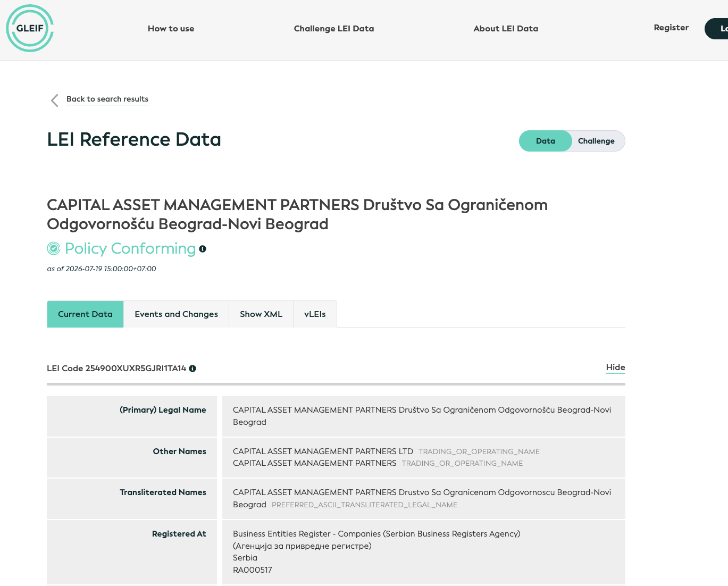This screenshot has height=586, width=728.
Task: Select the Current Data tab
Action: coord(85,314)
